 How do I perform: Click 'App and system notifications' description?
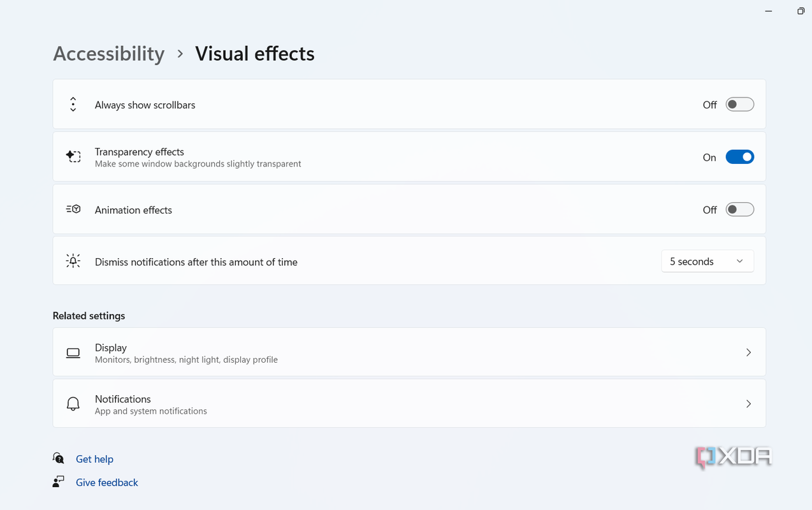(x=151, y=411)
